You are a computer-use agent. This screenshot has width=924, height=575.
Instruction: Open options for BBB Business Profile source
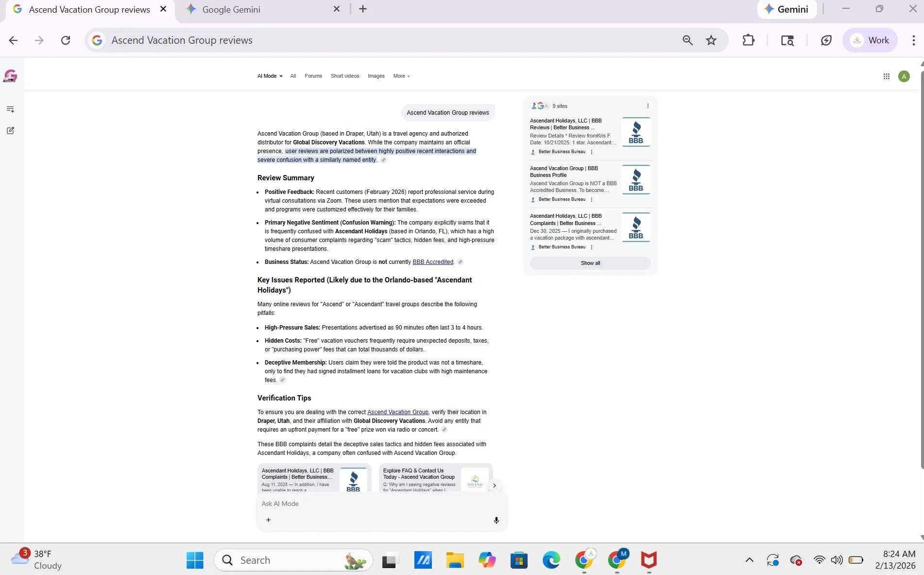(591, 199)
